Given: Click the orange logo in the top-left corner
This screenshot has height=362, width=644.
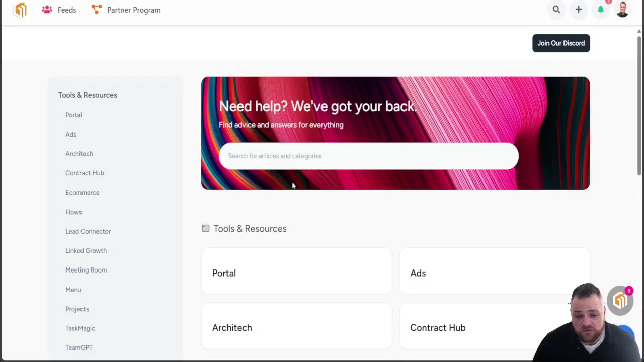Looking at the screenshot, I should [x=20, y=10].
